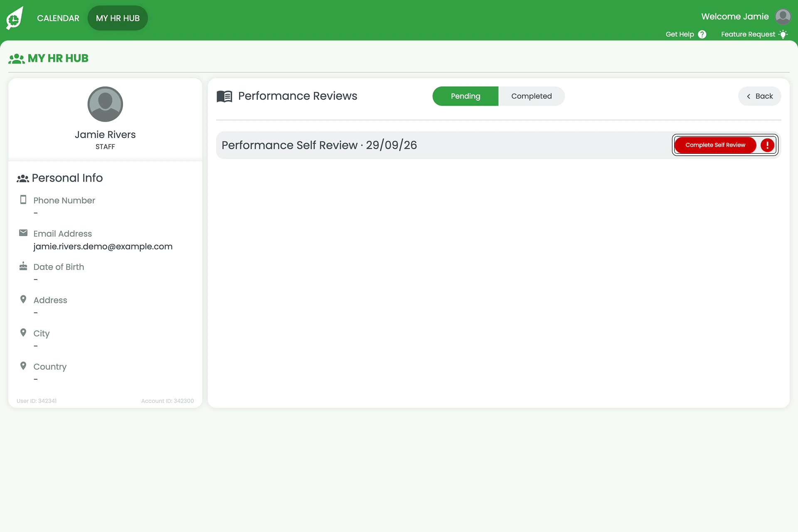This screenshot has width=798, height=532.
Task: Click the User ID: 342341 text
Action: [x=37, y=401]
